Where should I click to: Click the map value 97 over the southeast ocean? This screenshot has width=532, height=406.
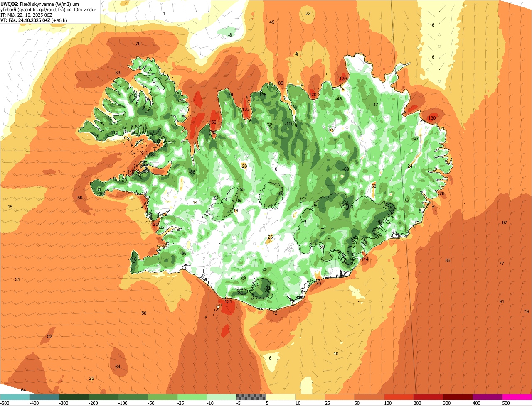click(x=505, y=223)
